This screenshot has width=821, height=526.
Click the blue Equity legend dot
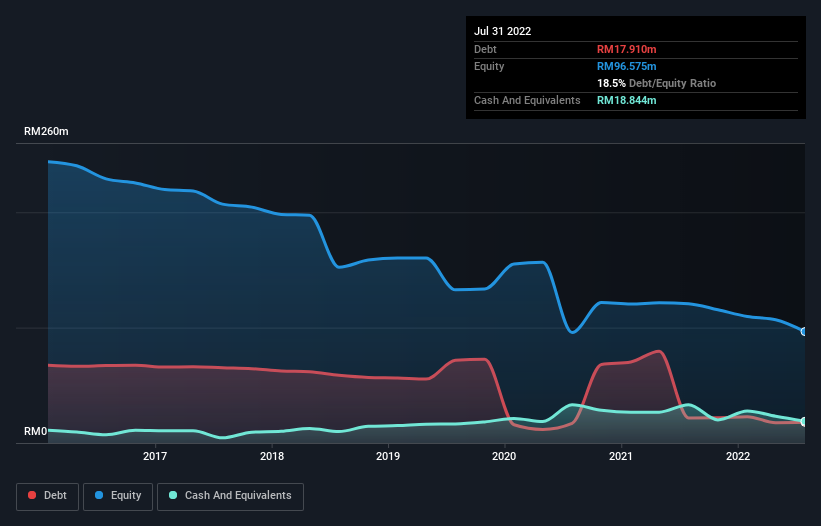tap(99, 495)
